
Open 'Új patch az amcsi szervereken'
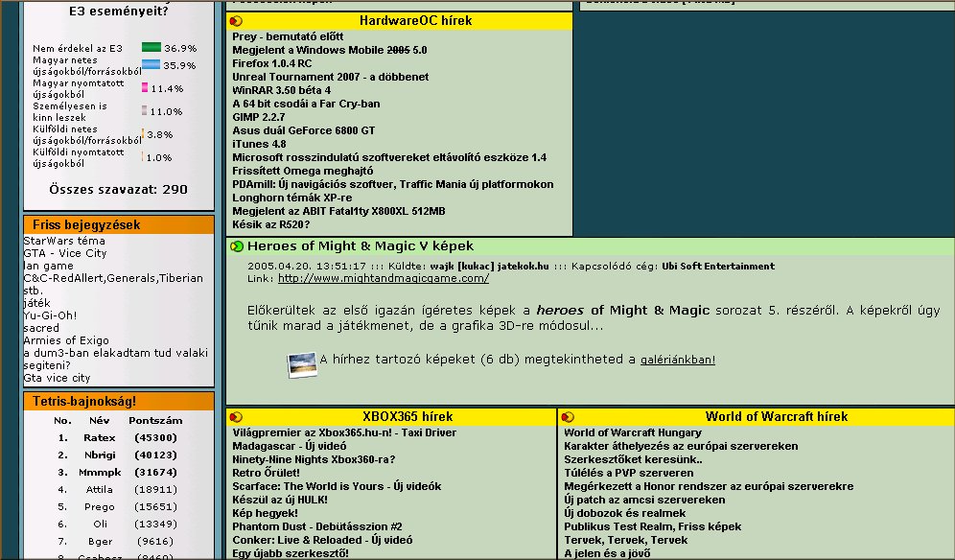[644, 500]
